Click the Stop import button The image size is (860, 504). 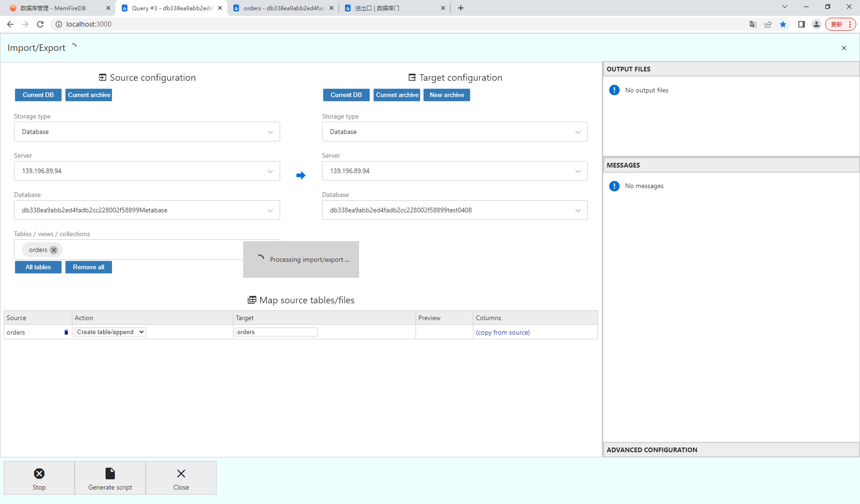pyautogui.click(x=39, y=478)
